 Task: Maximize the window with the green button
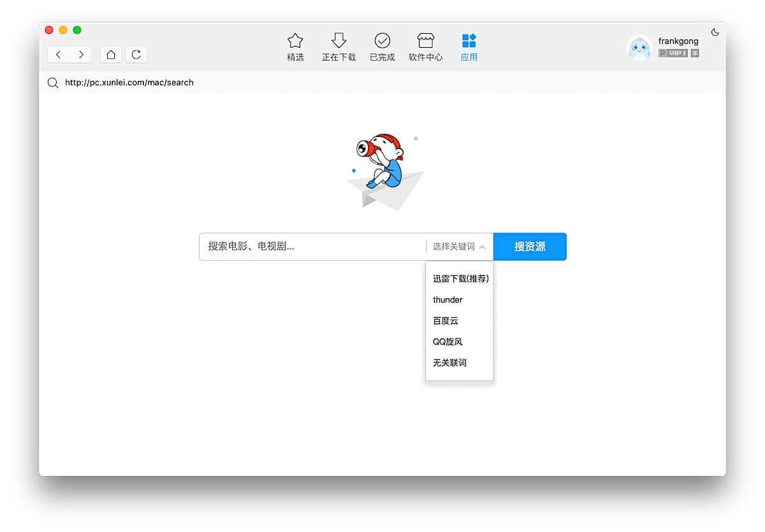tap(77, 30)
